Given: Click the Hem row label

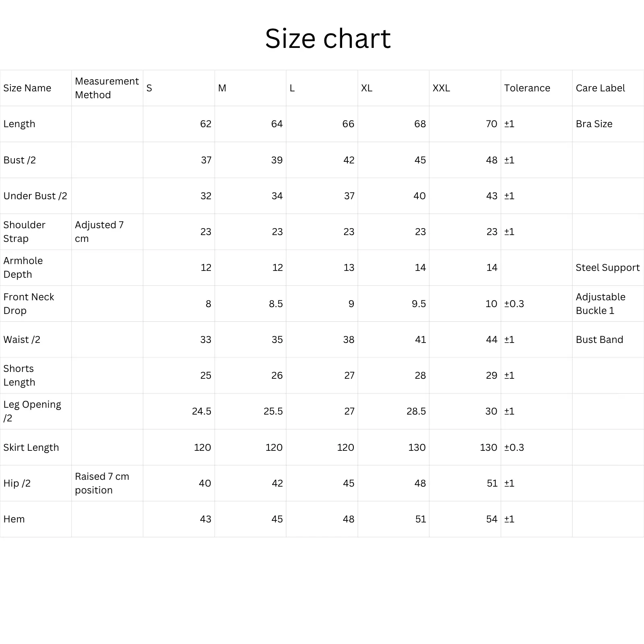Looking at the screenshot, I should (14, 519).
